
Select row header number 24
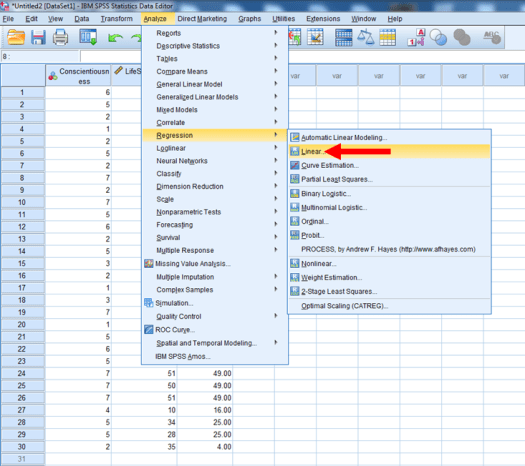[x=22, y=373]
